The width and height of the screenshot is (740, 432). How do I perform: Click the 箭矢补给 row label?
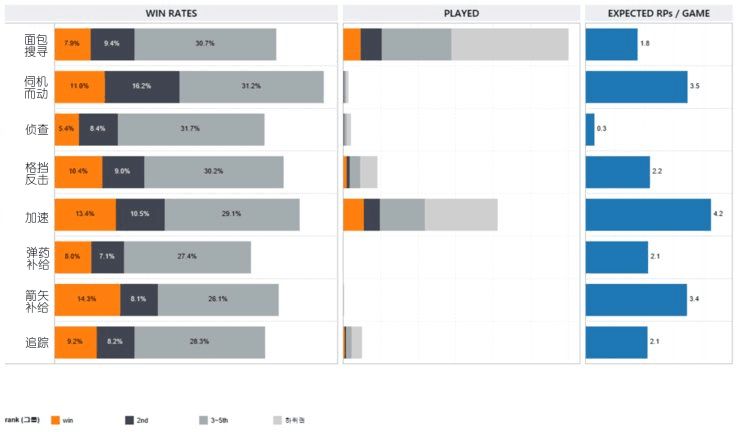click(35, 300)
